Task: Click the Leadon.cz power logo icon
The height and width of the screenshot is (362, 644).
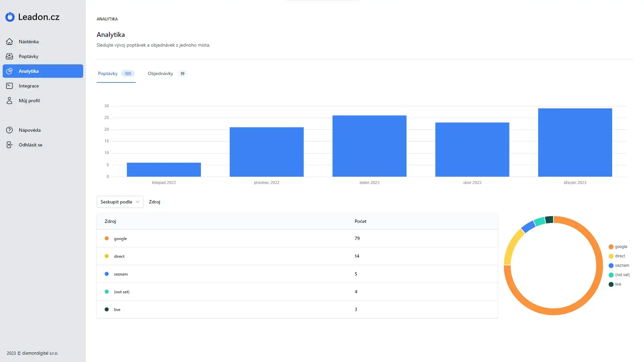Action: pos(10,17)
